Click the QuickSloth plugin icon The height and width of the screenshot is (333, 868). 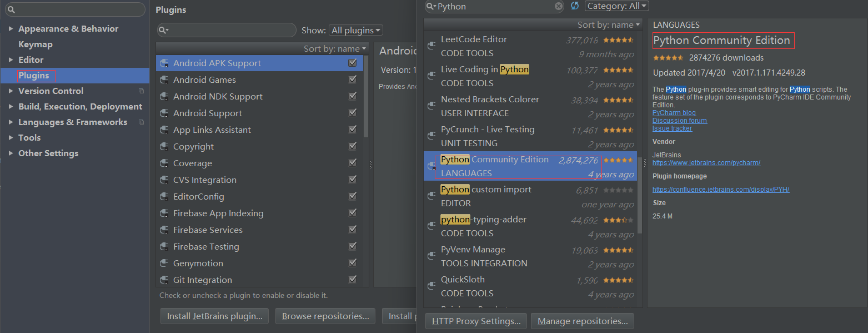(431, 286)
